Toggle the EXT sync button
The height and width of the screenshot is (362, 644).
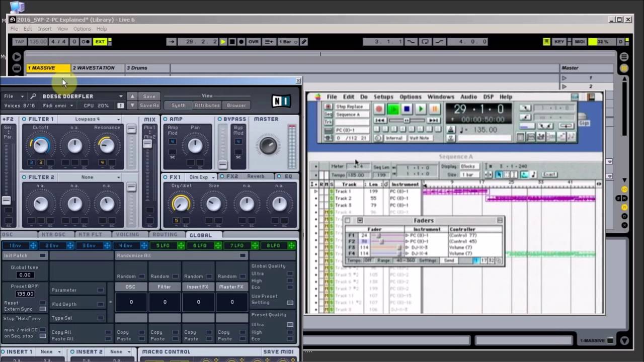click(100, 42)
